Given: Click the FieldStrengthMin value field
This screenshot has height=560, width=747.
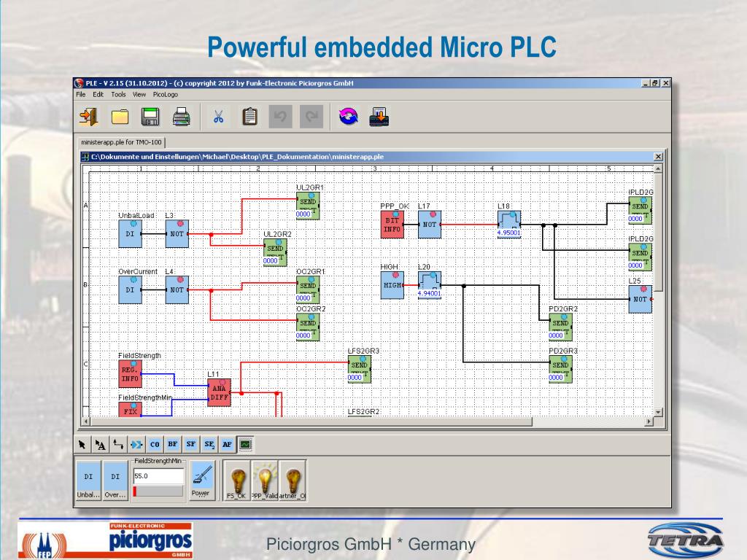Looking at the screenshot, I should 158,475.
